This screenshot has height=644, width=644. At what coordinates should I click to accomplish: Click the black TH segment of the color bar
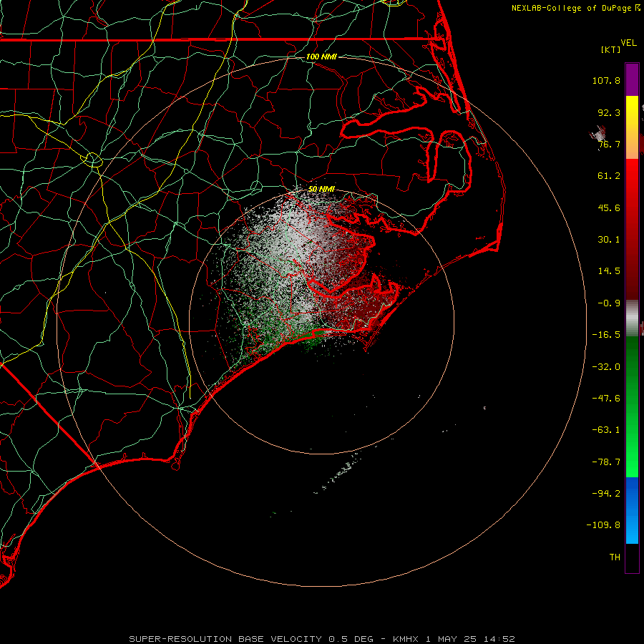(632, 558)
